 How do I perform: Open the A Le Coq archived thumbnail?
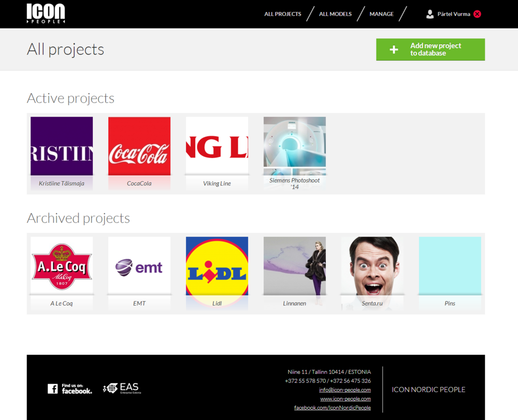[x=62, y=266]
